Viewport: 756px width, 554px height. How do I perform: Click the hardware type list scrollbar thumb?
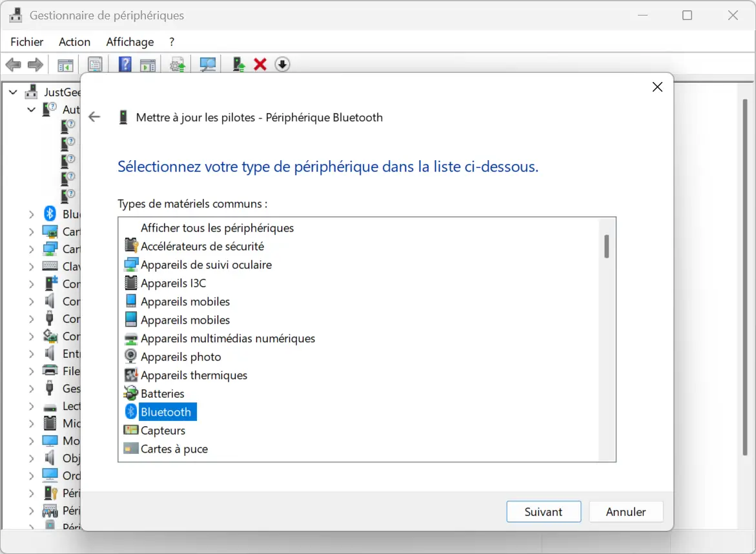click(606, 247)
